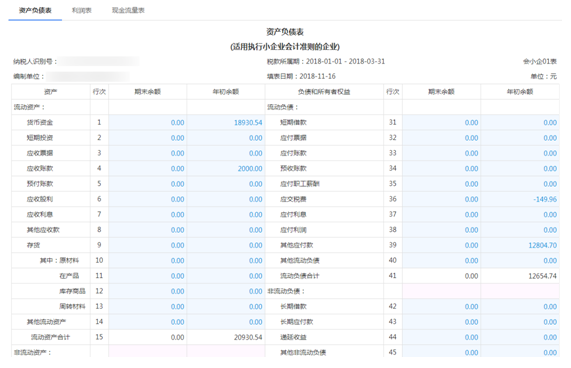The image size is (571, 368).
Task: Edit 货币资金 年初余额 value 18930.54
Action: [x=226, y=122]
